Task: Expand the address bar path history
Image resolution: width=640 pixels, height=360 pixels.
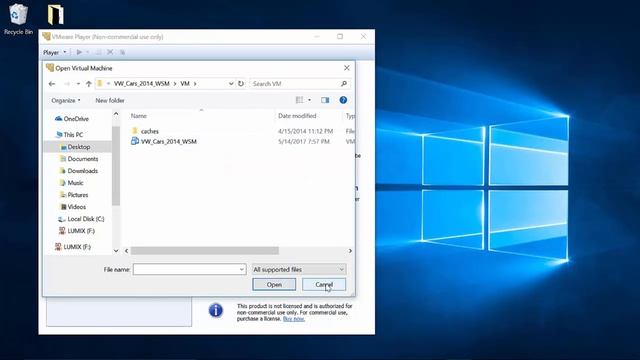Action: (x=231, y=84)
